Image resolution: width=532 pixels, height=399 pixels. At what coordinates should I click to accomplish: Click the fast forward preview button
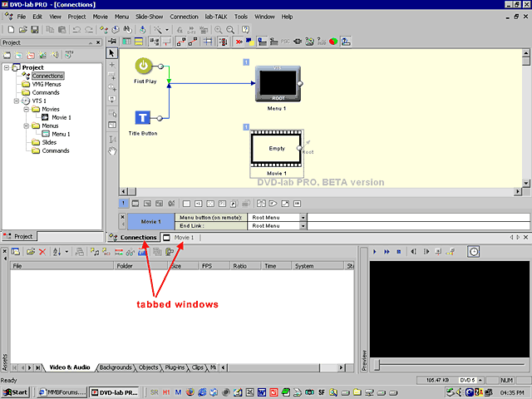coord(387,252)
